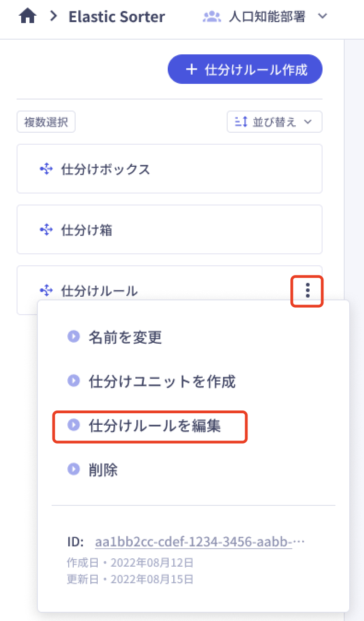
Task: Click the home icon in breadcrumb
Action: click(27, 16)
